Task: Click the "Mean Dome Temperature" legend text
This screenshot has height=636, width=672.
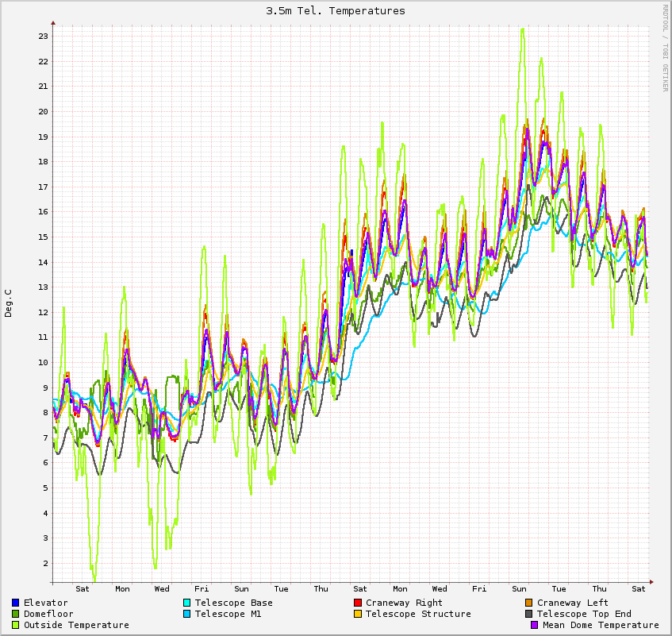Action: coord(601,625)
